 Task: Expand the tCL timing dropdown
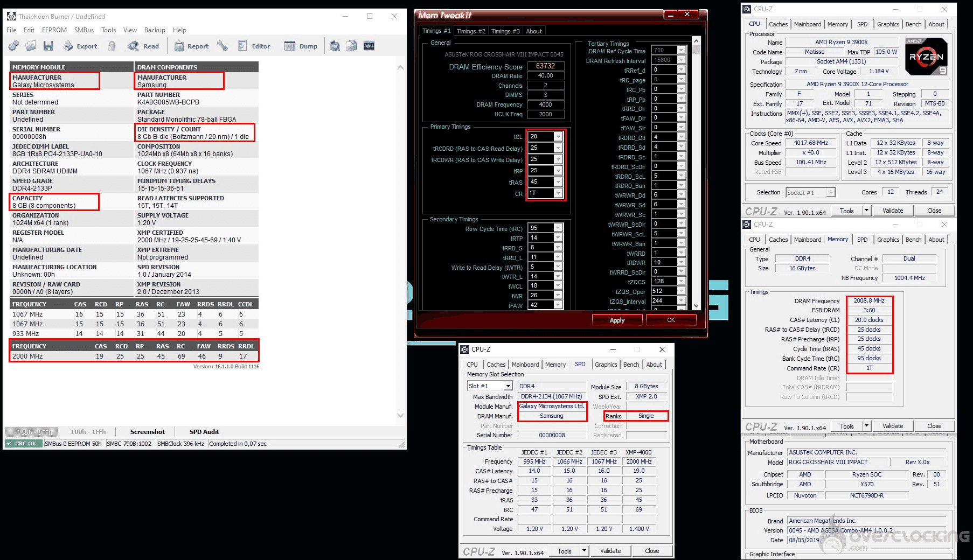558,137
